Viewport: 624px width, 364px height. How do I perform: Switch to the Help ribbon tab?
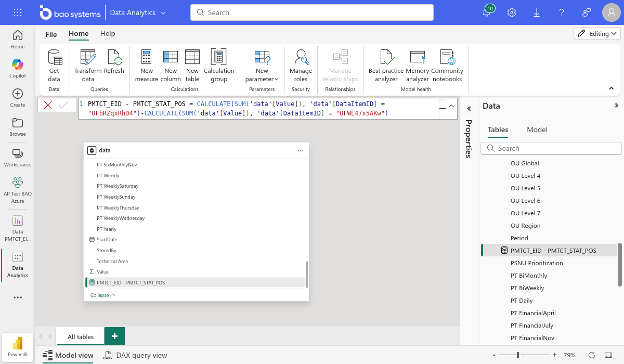108,33
